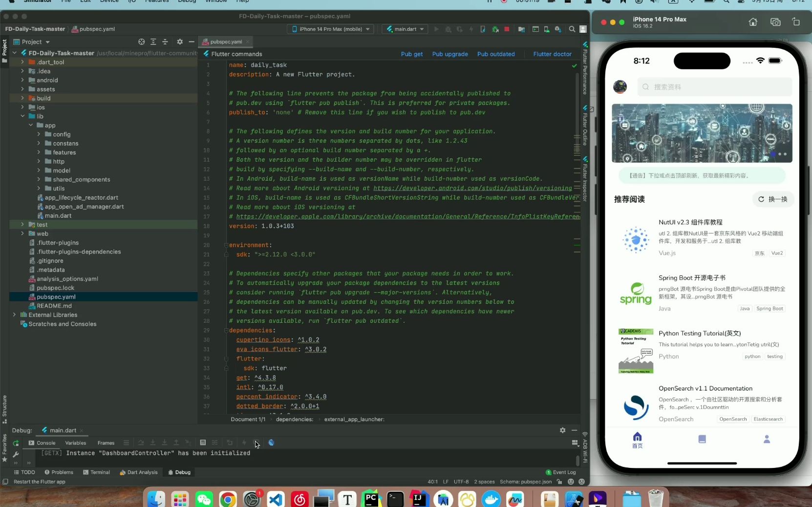This screenshot has height=507, width=812.
Task: Open the Device Manager toolbar icon
Action: (547, 29)
